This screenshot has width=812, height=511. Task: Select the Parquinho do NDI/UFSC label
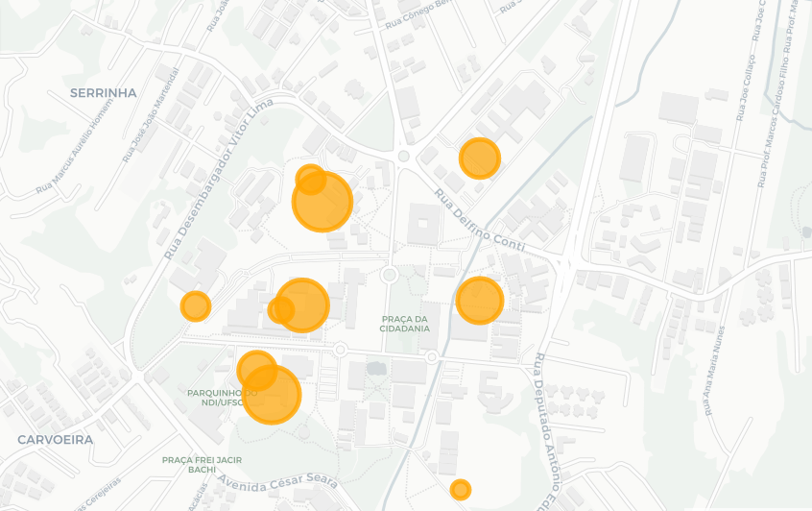(223, 398)
